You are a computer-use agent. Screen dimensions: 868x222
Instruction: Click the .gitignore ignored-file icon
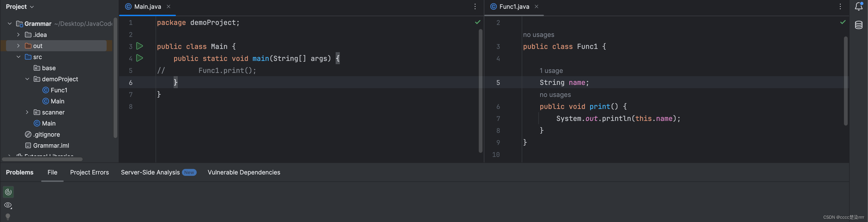pyautogui.click(x=28, y=134)
